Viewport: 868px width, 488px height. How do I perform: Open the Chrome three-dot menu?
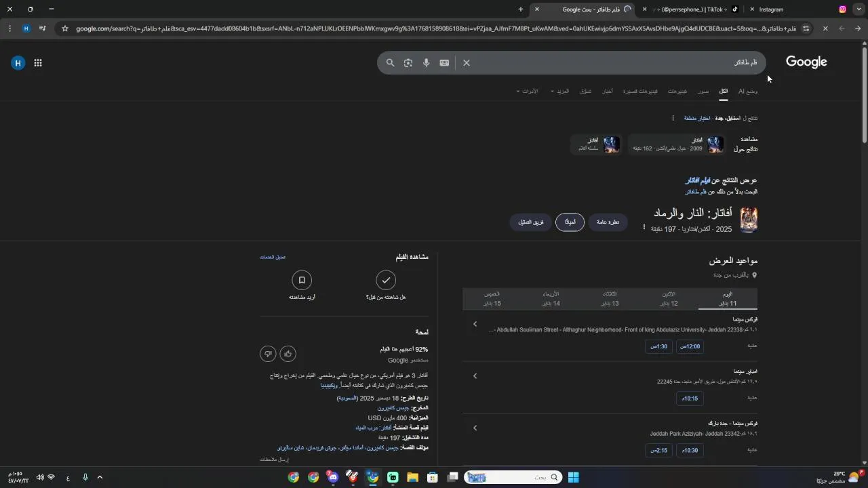pyautogui.click(x=9, y=28)
